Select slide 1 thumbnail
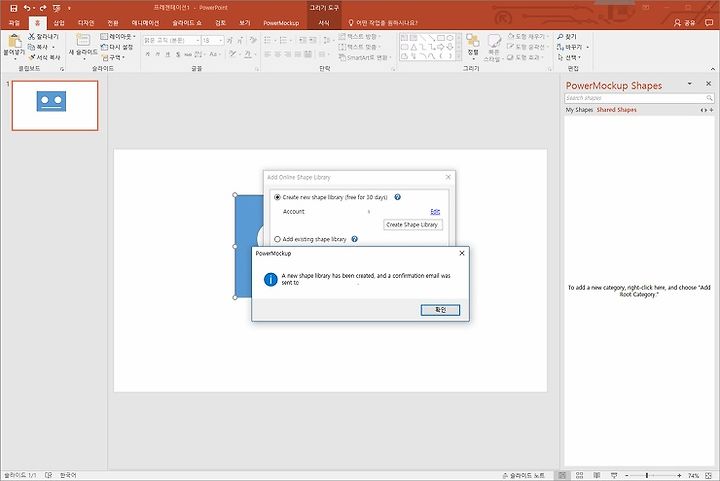 [x=55, y=106]
